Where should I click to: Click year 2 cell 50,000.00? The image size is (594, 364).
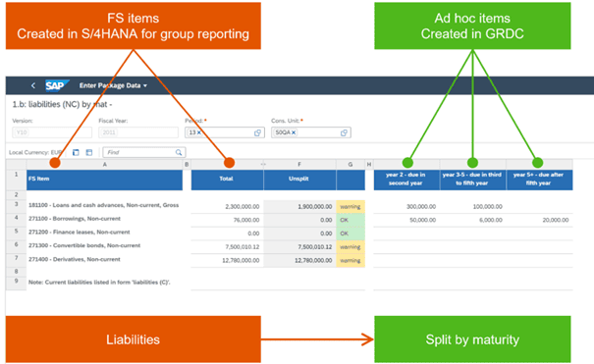click(406, 220)
